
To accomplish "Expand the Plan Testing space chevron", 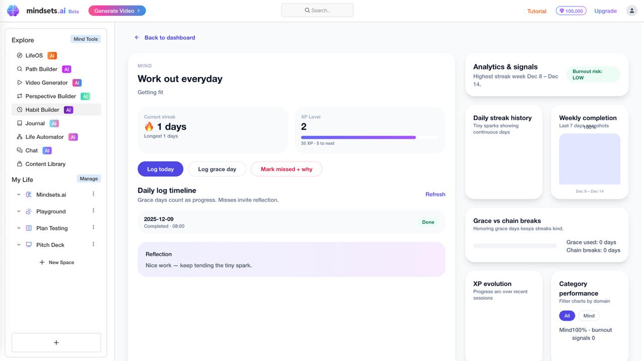I will 19,228.
